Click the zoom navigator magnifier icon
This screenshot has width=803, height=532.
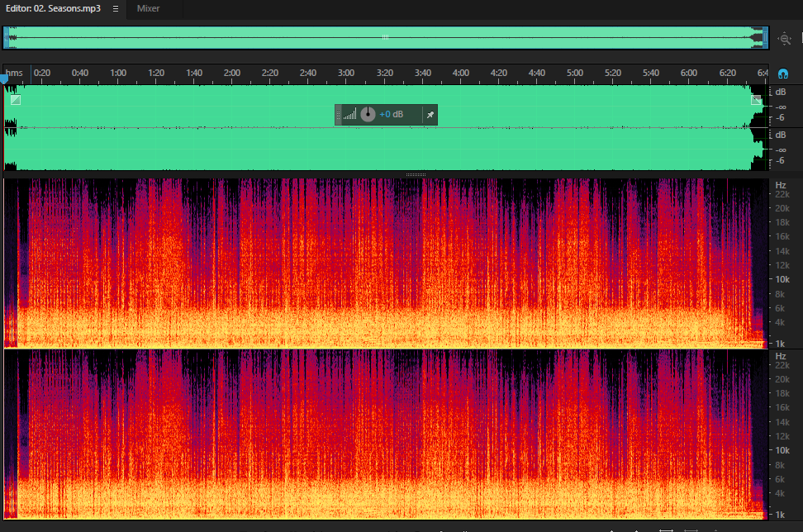click(784, 38)
